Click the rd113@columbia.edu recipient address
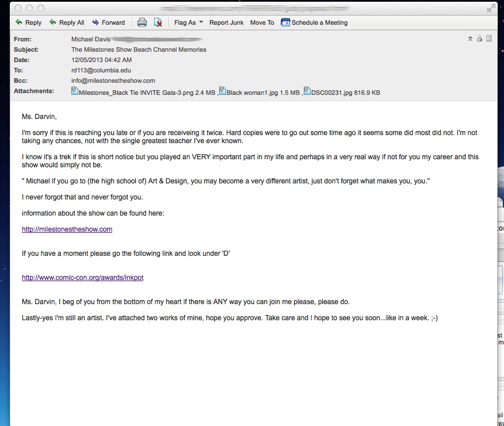Screen dimensions: 504x426 click(101, 71)
